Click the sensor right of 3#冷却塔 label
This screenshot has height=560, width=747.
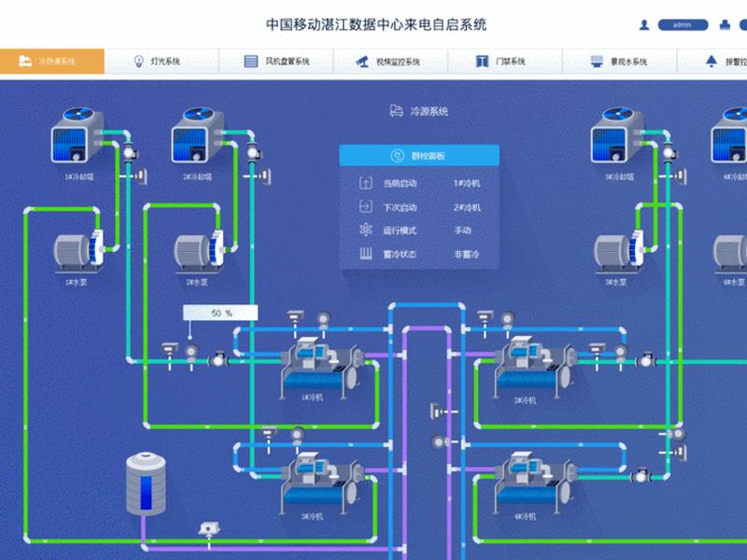pos(682,176)
